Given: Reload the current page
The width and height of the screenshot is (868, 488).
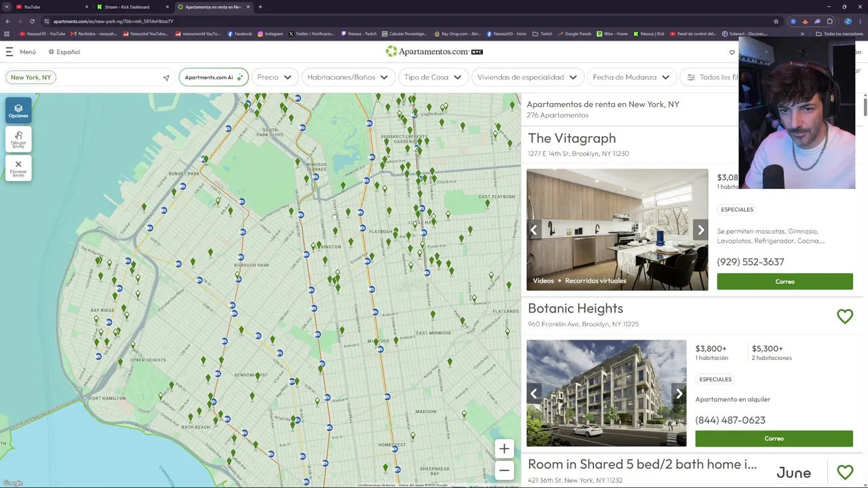Looking at the screenshot, I should pyautogui.click(x=32, y=21).
